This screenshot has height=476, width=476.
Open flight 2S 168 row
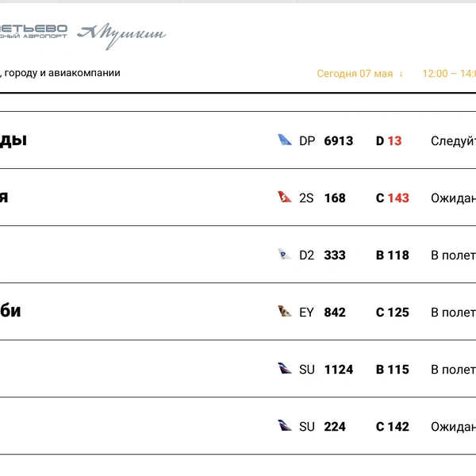click(x=238, y=198)
